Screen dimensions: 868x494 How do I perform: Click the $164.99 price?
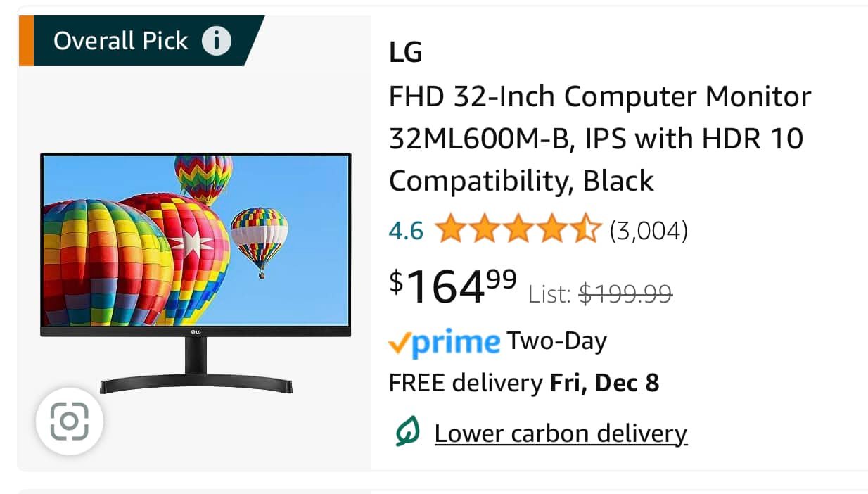tap(453, 286)
